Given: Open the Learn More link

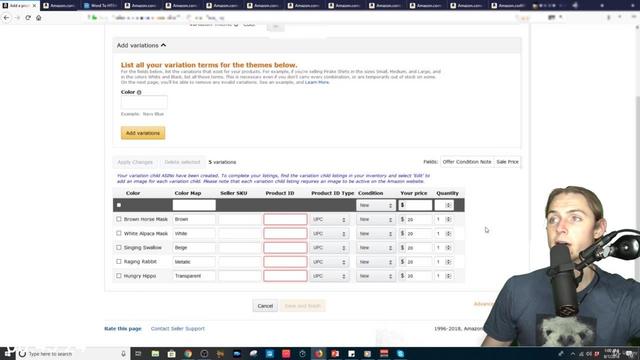Looking at the screenshot, I should click(317, 82).
